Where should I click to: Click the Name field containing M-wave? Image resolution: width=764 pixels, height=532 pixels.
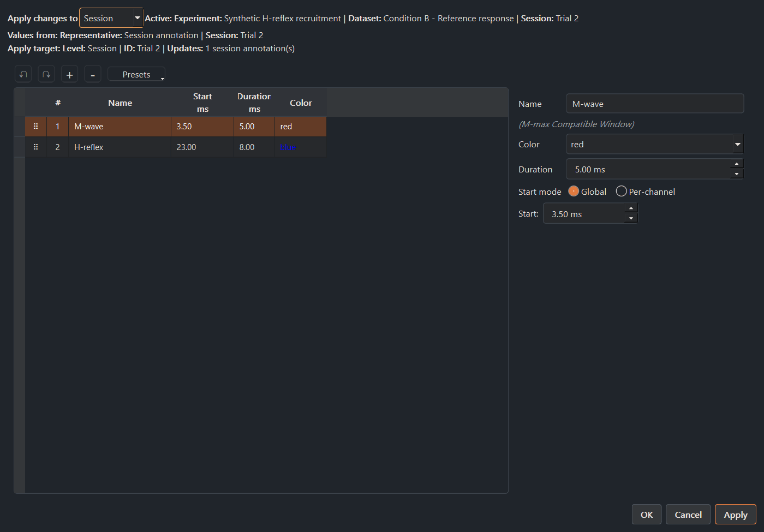(655, 104)
